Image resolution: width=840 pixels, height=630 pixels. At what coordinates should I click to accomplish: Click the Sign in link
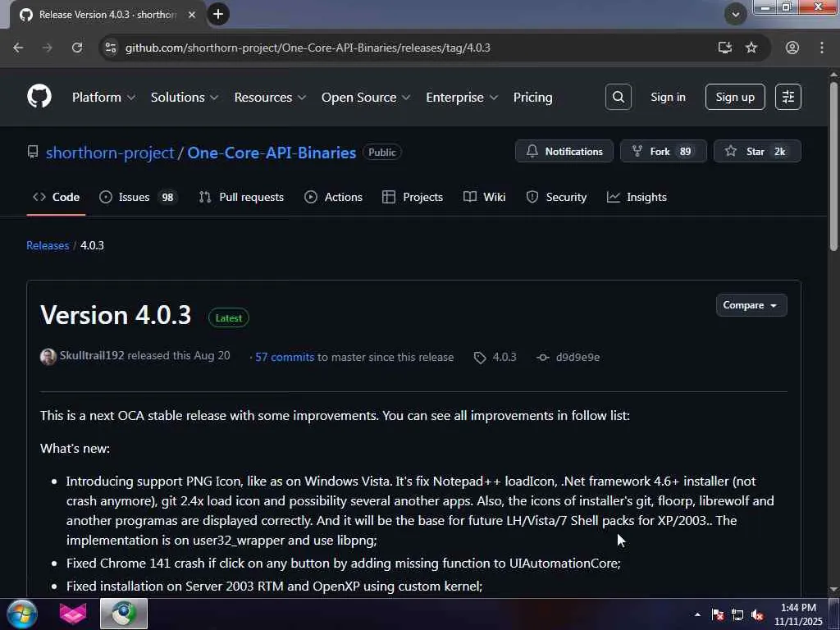pyautogui.click(x=668, y=97)
